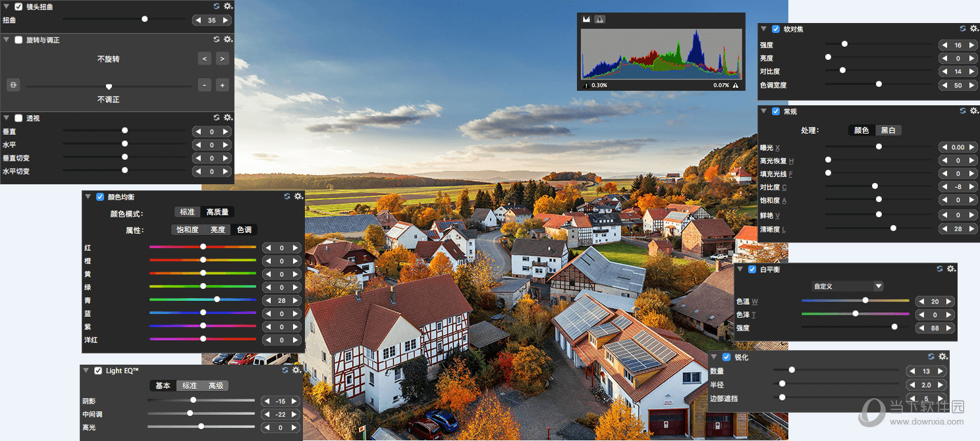Switch to the 色调 attribute tab
The width and height of the screenshot is (980, 441).
(244, 230)
